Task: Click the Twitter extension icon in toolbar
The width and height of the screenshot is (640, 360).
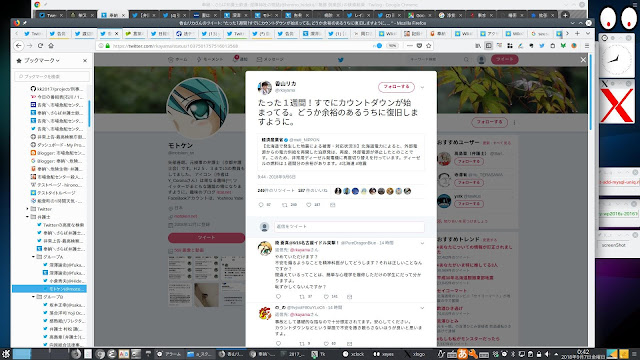Action: pos(542,46)
